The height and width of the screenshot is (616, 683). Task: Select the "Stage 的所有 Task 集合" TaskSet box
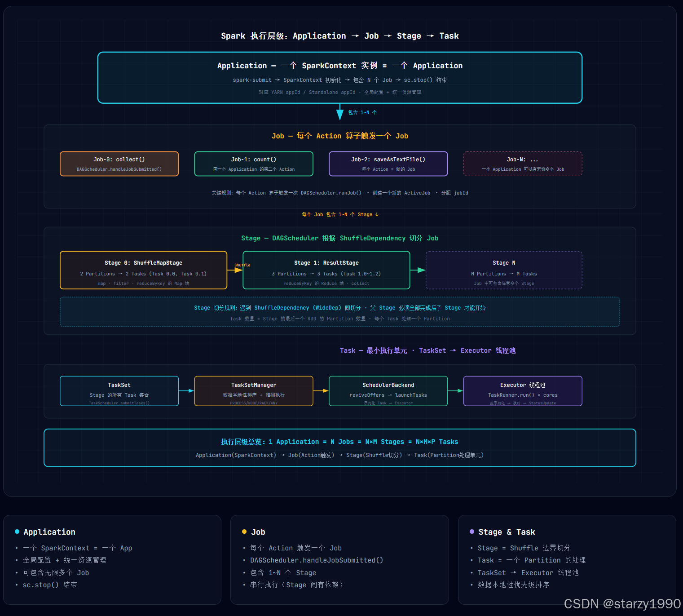119,391
